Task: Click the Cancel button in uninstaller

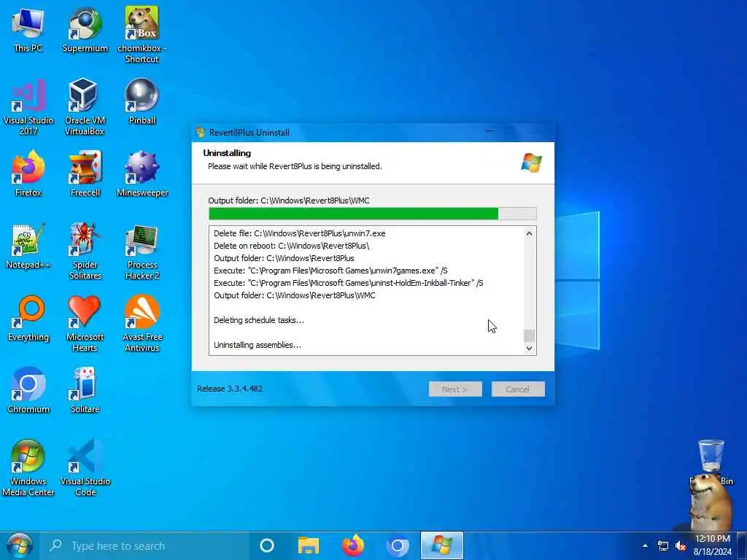Action: tap(518, 389)
